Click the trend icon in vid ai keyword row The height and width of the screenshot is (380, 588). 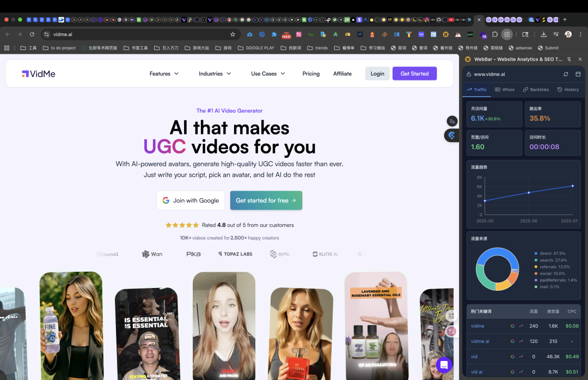click(x=521, y=372)
